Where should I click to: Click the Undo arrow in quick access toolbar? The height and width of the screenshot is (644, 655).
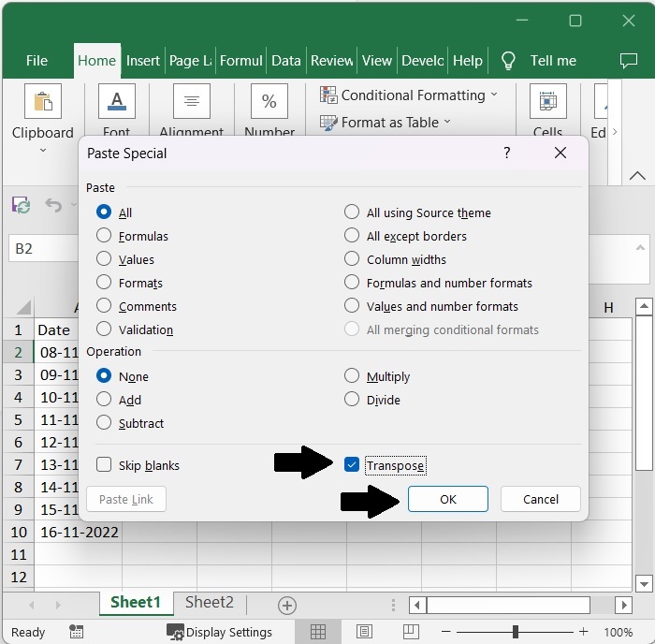click(53, 205)
